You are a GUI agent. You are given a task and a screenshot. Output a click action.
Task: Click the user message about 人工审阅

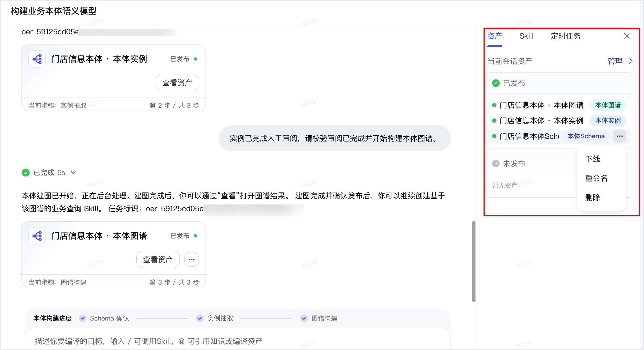point(335,138)
